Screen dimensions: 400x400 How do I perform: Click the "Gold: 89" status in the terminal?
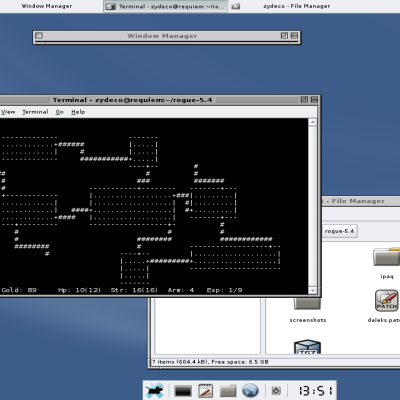[19, 290]
